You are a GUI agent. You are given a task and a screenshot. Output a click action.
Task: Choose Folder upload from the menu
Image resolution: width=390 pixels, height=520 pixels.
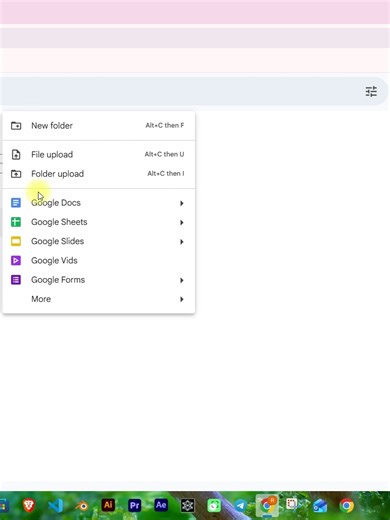point(99,174)
